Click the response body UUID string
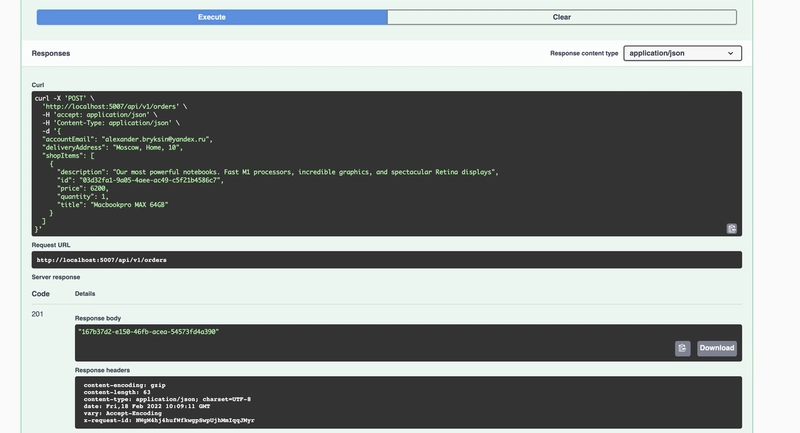Image resolution: width=800 pixels, height=433 pixels. [148, 332]
